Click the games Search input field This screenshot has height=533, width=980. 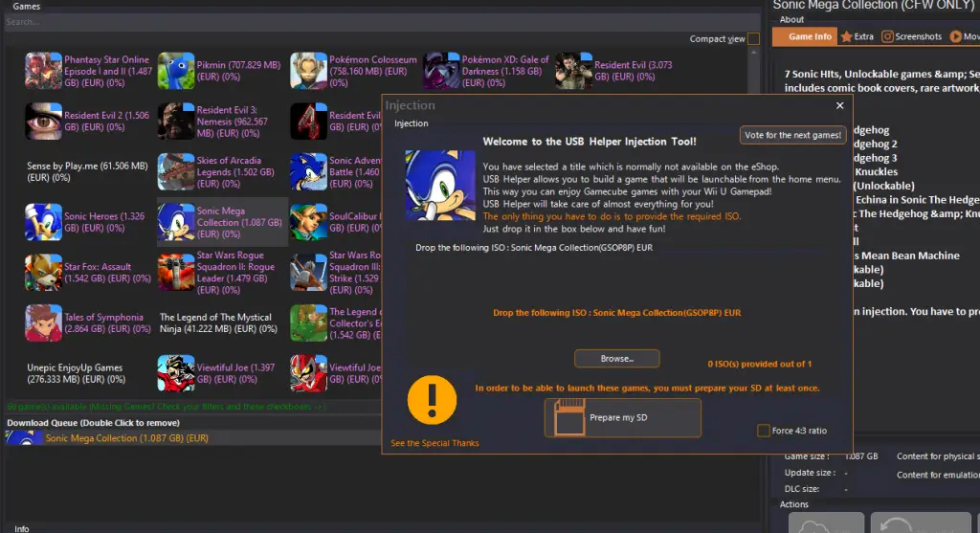tap(381, 22)
